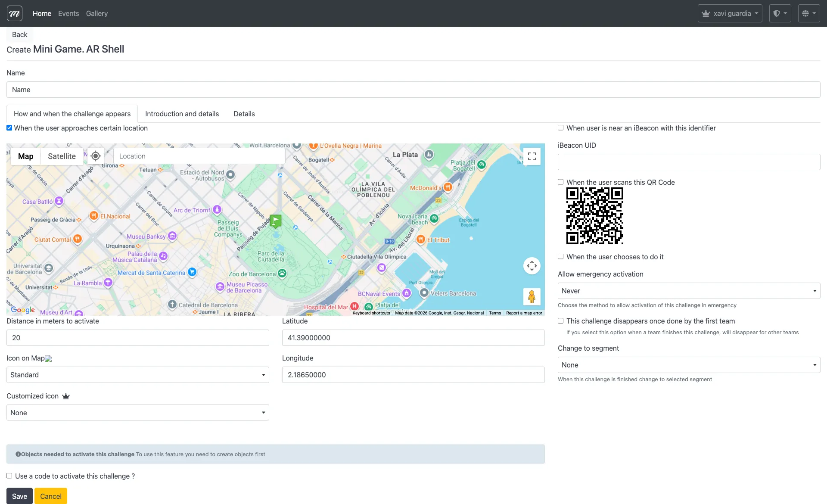Screen dimensions: 827x504
Task: Click the map camera pan control
Action: point(532,266)
